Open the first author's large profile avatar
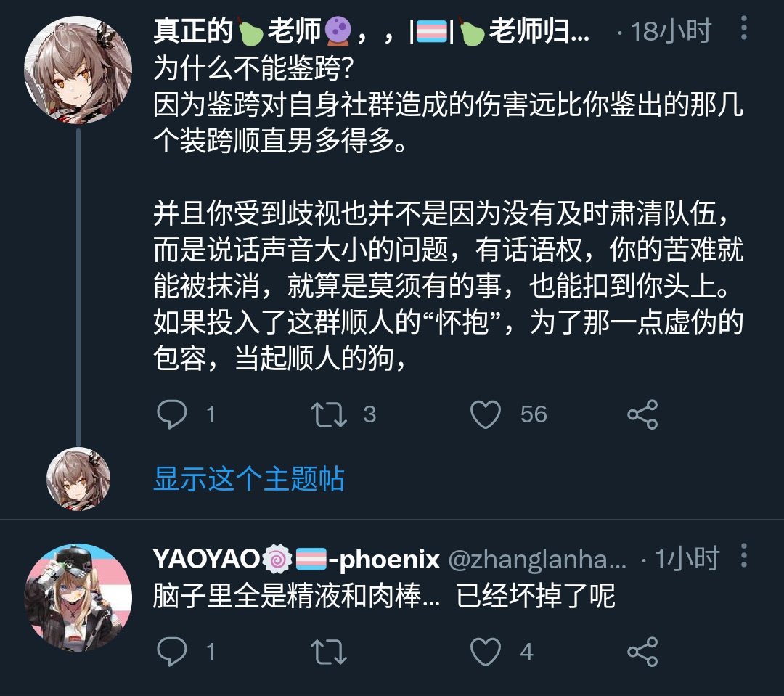The width and height of the screenshot is (784, 696). pos(78,70)
